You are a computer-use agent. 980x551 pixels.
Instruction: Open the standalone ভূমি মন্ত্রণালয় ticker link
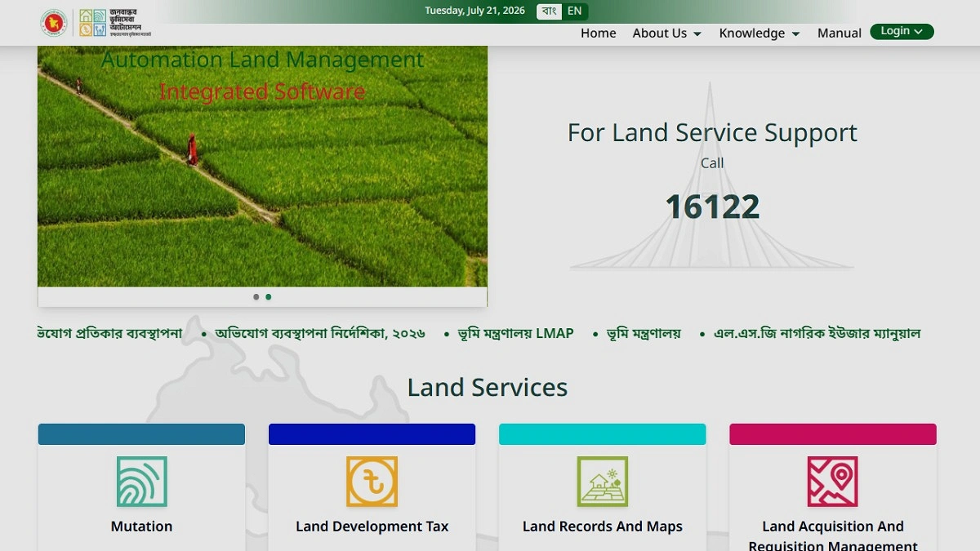644,333
